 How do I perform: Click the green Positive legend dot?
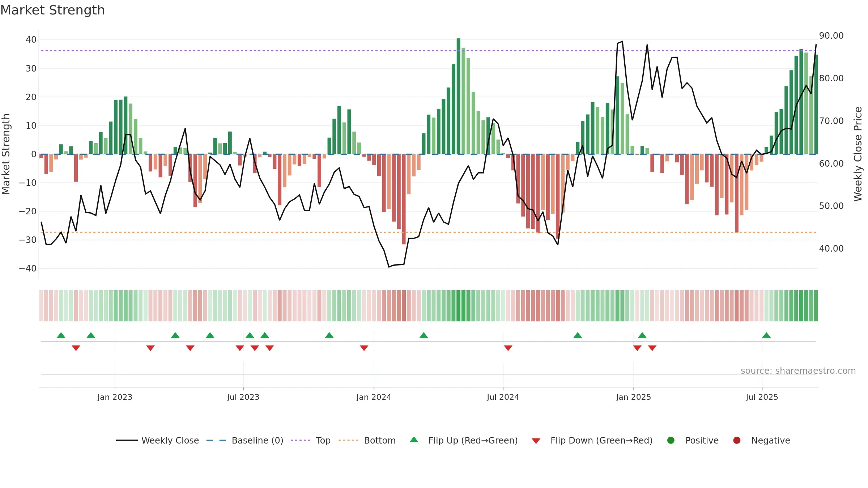pyautogui.click(x=671, y=440)
